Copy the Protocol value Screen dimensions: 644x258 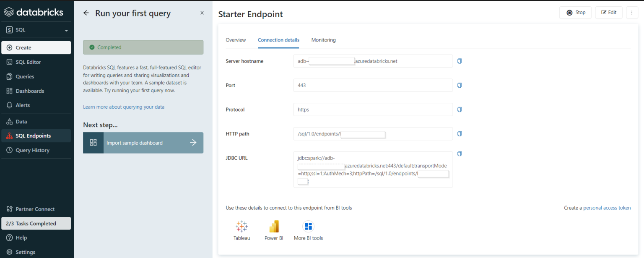tap(460, 109)
